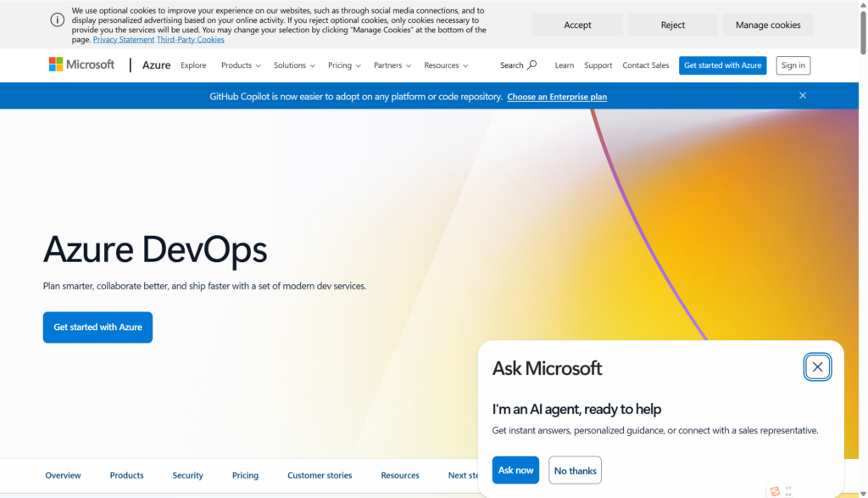Click the Search magnifier icon
The image size is (868, 498).
point(532,64)
